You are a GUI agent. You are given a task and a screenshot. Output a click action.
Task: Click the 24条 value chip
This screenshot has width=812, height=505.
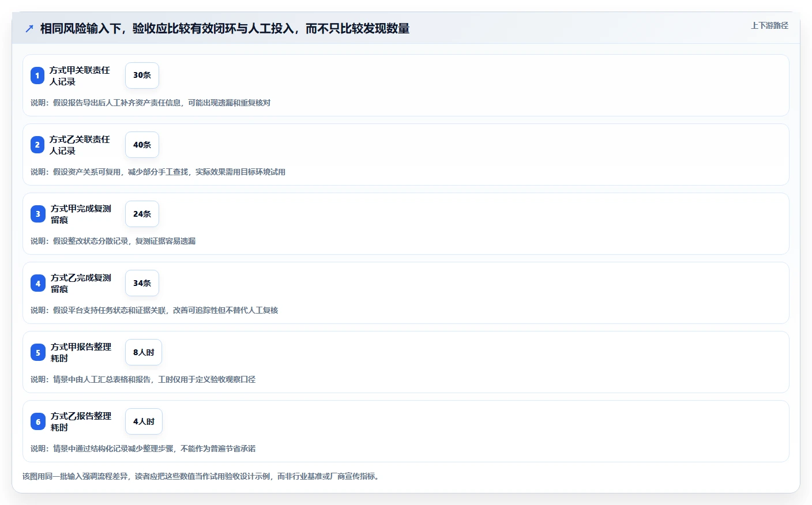tap(142, 214)
